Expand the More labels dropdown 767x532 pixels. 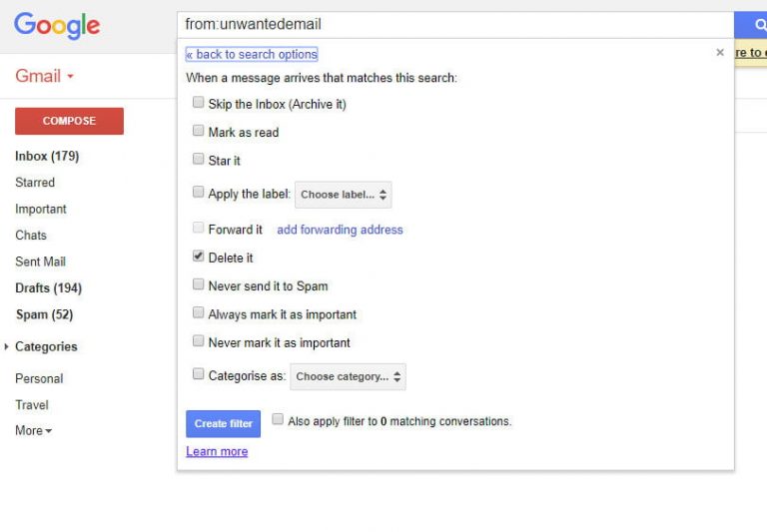[x=33, y=431]
